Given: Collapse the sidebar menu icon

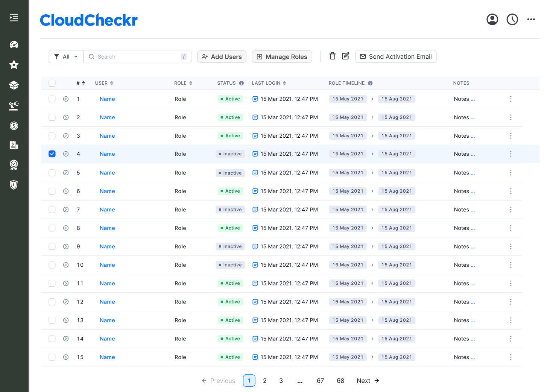Looking at the screenshot, I should (14, 18).
